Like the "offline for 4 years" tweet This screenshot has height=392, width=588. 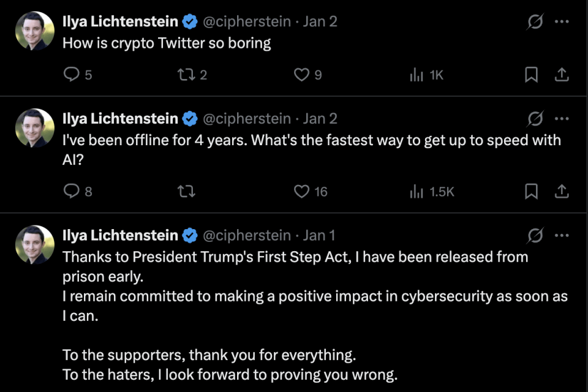(301, 192)
